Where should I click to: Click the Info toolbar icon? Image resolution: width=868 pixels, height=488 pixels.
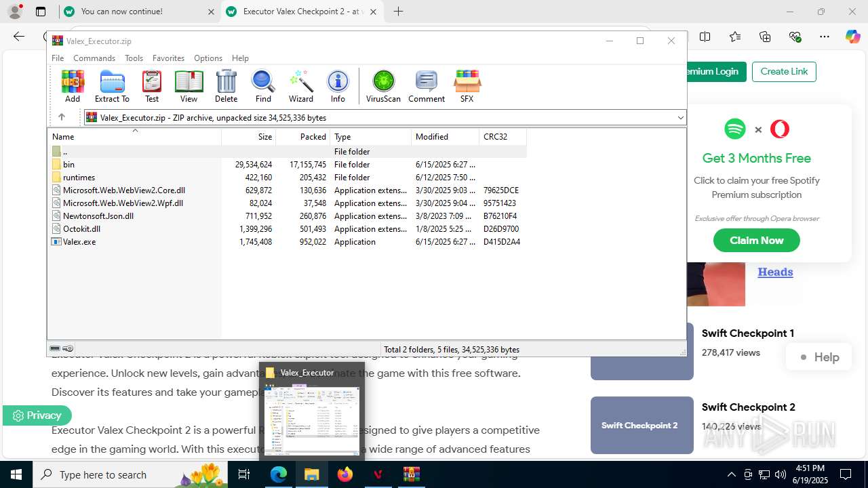[338, 86]
